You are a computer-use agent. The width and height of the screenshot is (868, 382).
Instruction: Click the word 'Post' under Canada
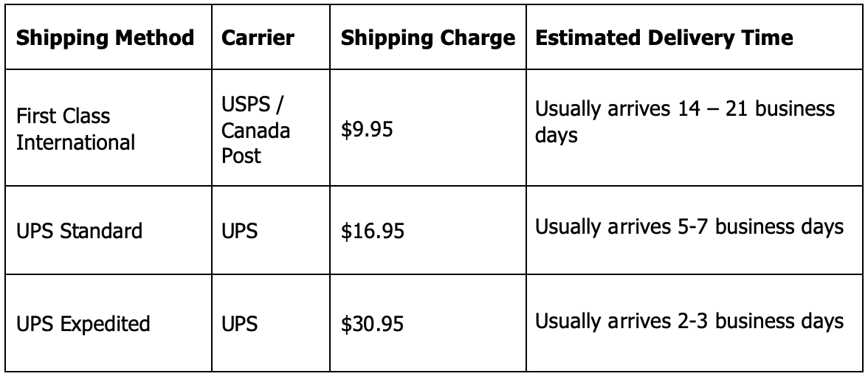point(241,155)
